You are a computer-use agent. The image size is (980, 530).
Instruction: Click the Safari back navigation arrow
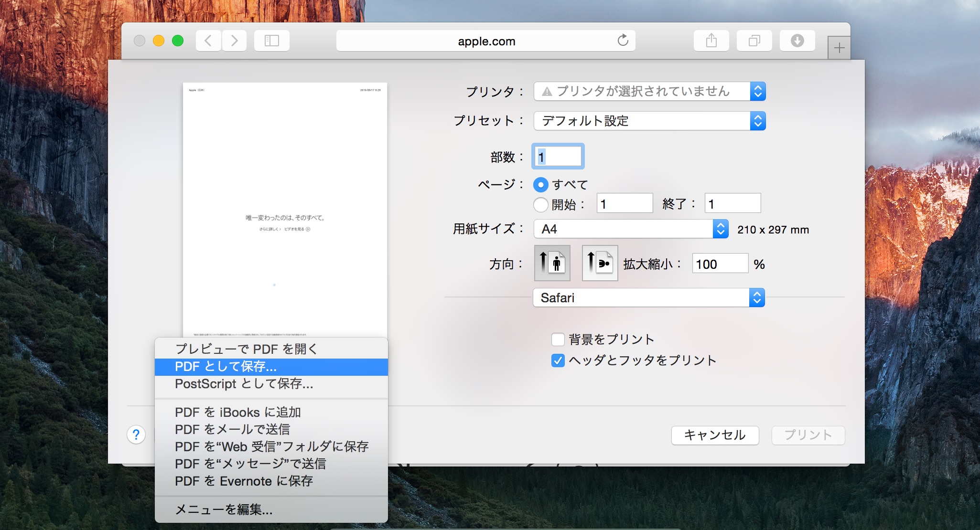point(208,41)
